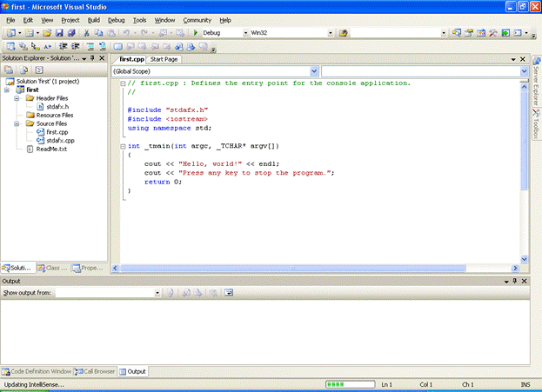The width and height of the screenshot is (542, 392).
Task: Switch to the Start Page tab
Action: click(x=164, y=59)
